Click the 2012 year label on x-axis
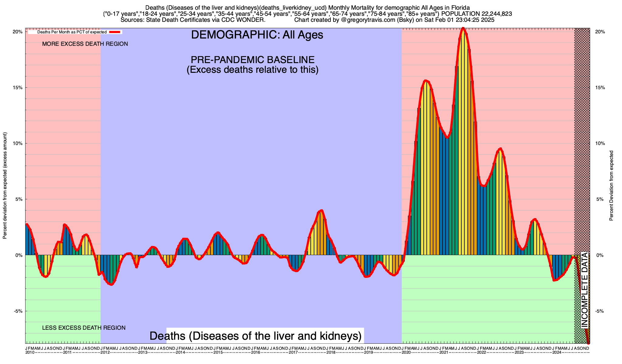 click(105, 352)
